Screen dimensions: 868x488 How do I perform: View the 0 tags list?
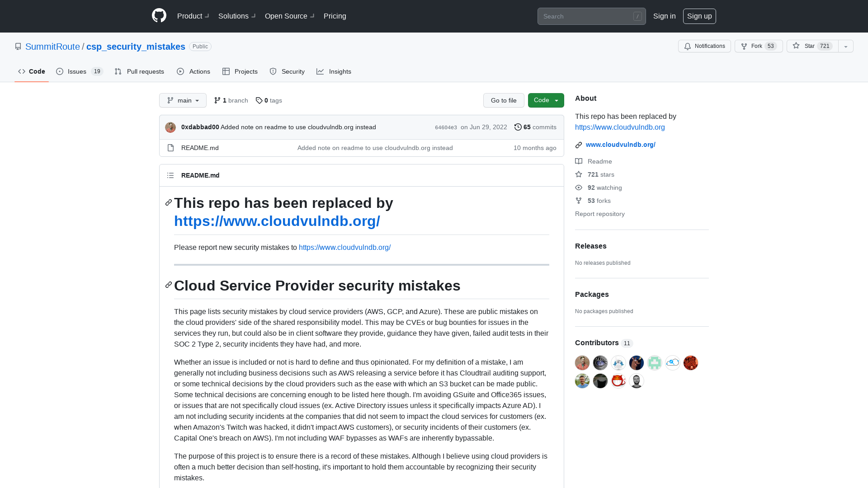(269, 100)
